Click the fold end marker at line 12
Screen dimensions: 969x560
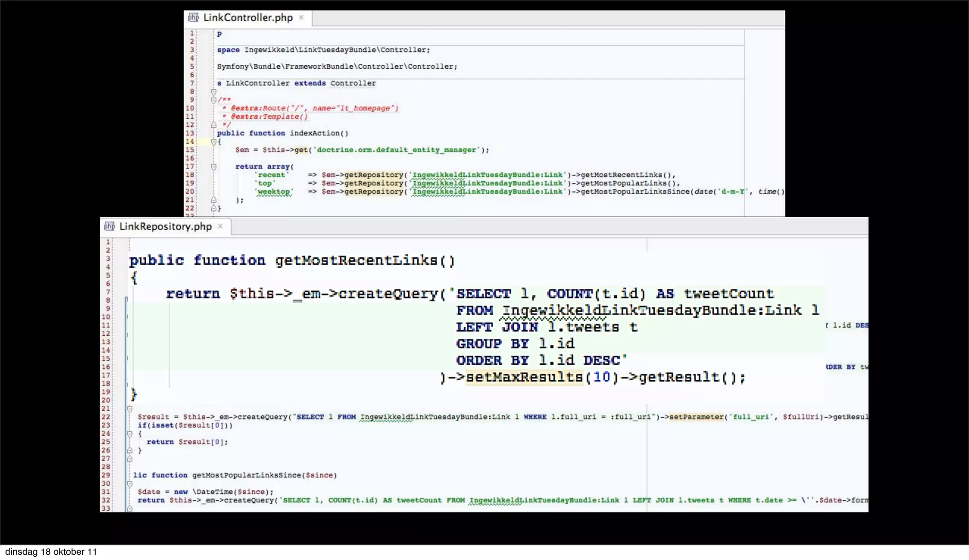coord(213,125)
